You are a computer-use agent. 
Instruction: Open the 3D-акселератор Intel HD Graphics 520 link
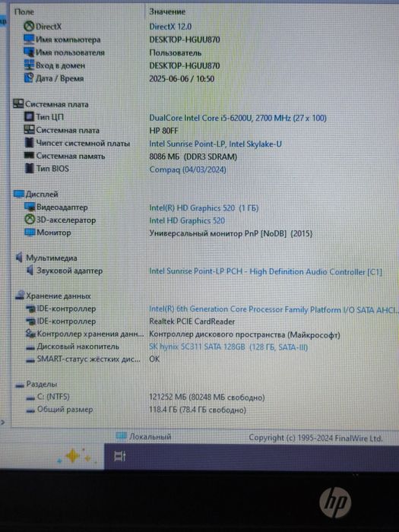click(x=187, y=221)
